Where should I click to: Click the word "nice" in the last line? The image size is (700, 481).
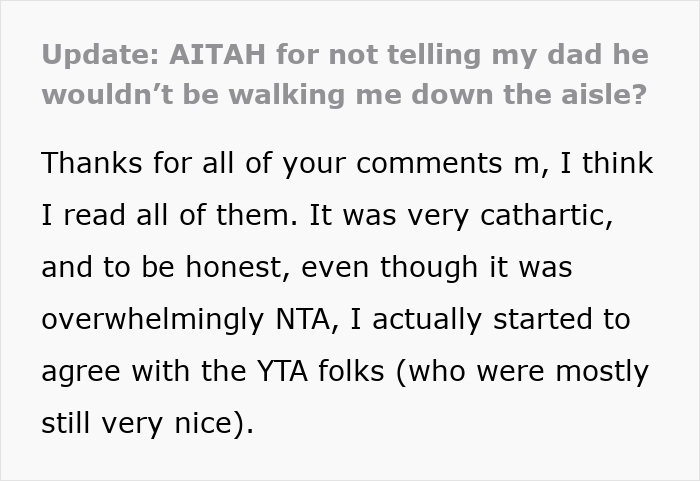pyautogui.click(x=199, y=423)
